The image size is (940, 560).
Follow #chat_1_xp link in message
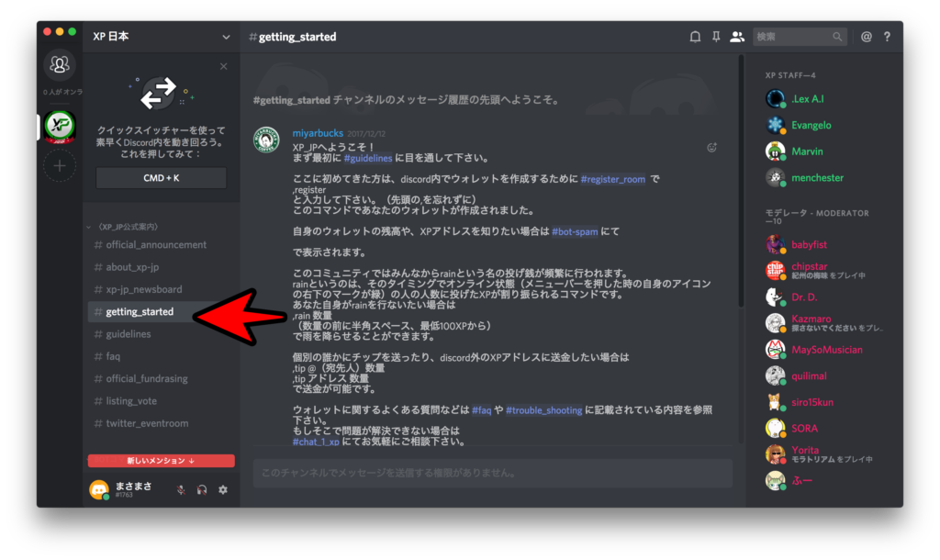click(316, 442)
